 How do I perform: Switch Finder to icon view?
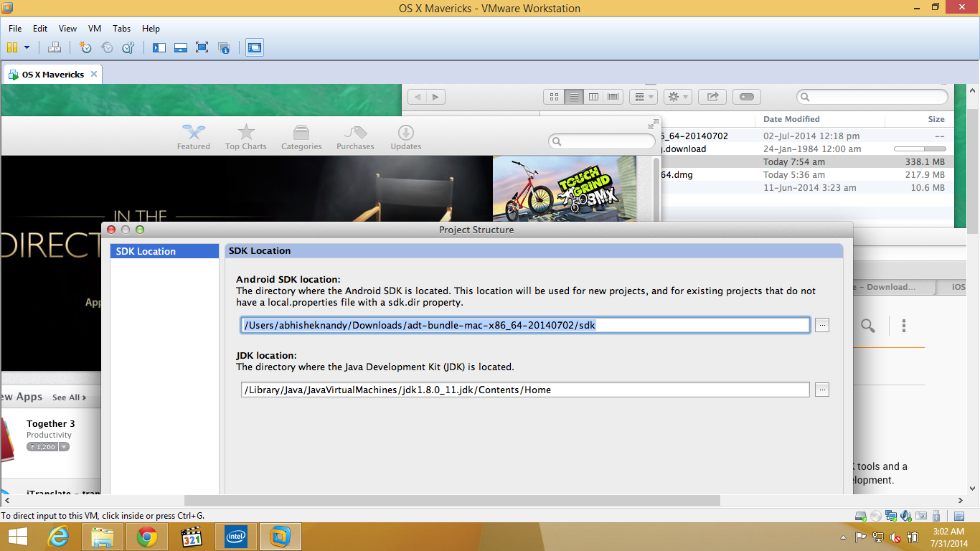[554, 97]
